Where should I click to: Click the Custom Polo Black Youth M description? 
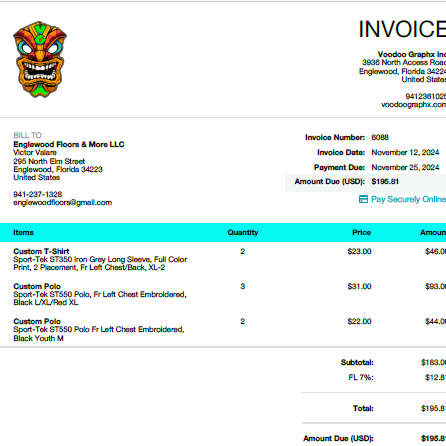[99, 334]
